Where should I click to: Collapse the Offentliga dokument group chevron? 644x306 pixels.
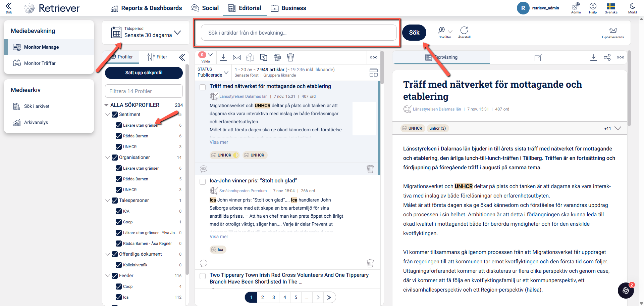click(x=108, y=254)
